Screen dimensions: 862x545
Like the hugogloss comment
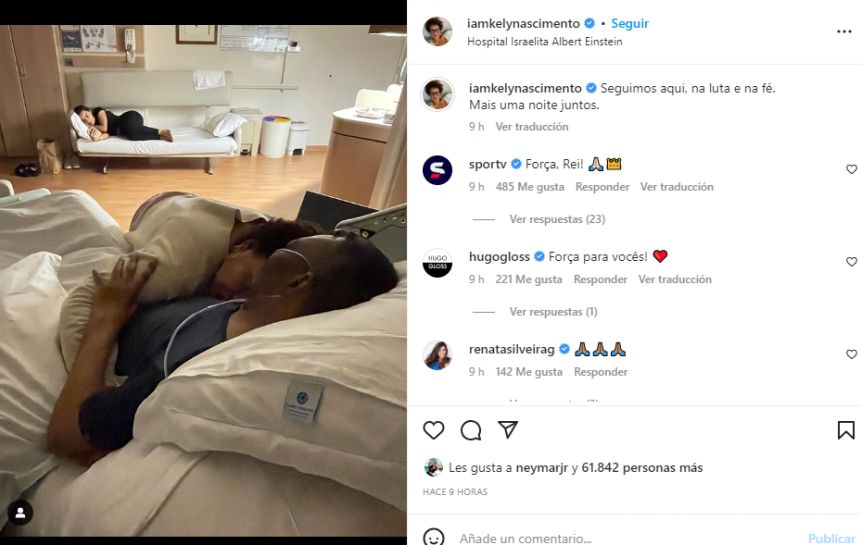(x=852, y=262)
